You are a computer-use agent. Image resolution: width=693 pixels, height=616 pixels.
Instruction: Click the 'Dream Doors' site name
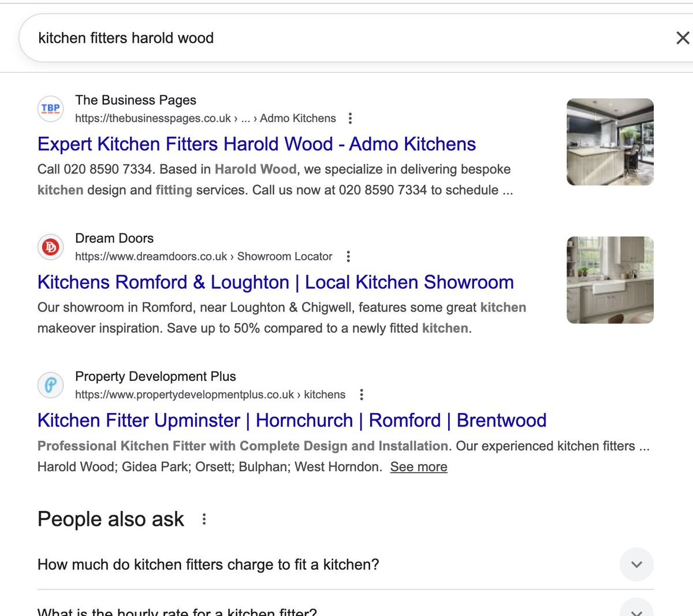tap(114, 238)
